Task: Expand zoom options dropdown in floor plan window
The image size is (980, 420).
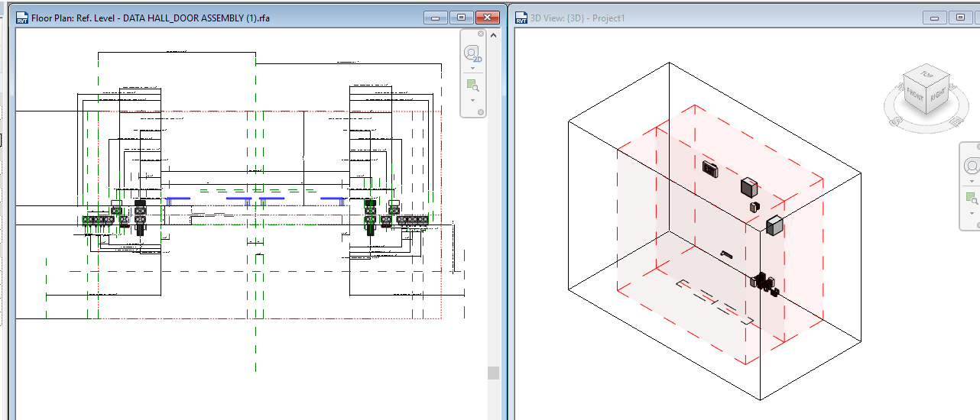Action: click(x=472, y=100)
